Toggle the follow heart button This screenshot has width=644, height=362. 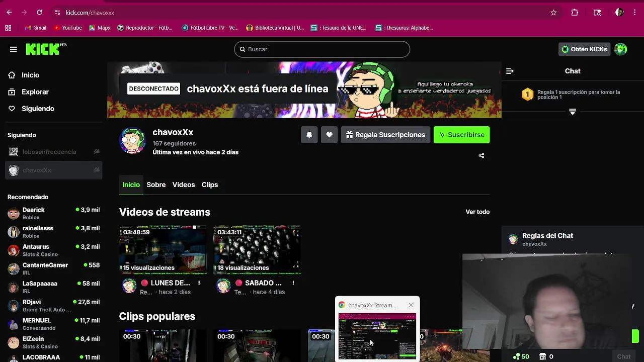(330, 135)
